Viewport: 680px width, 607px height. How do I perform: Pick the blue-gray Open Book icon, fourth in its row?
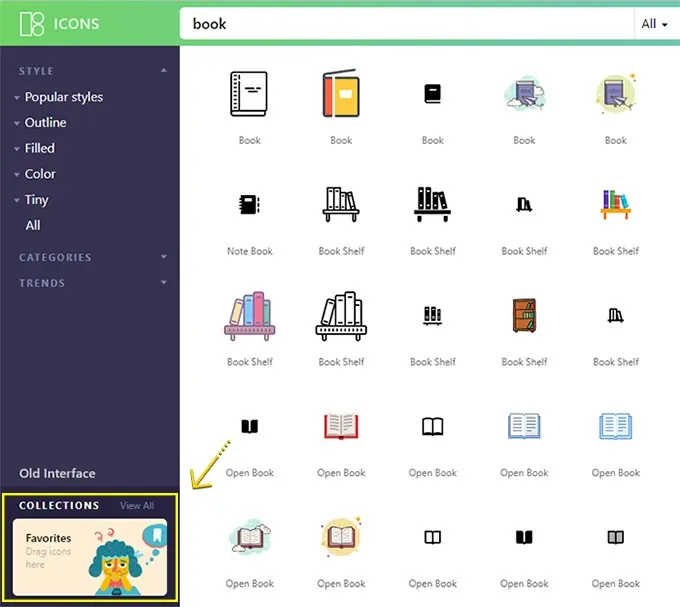pyautogui.click(x=524, y=426)
